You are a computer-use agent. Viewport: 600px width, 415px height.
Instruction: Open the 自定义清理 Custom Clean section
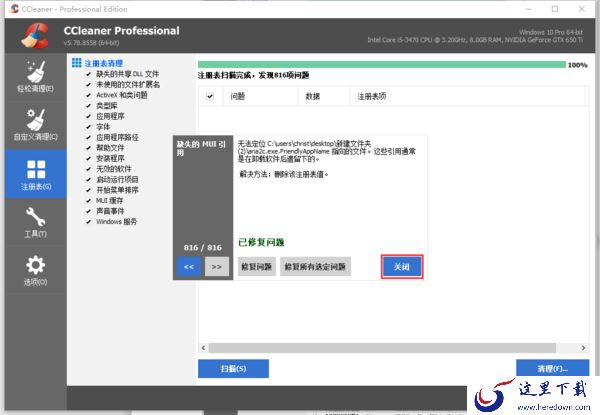pyautogui.click(x=36, y=125)
